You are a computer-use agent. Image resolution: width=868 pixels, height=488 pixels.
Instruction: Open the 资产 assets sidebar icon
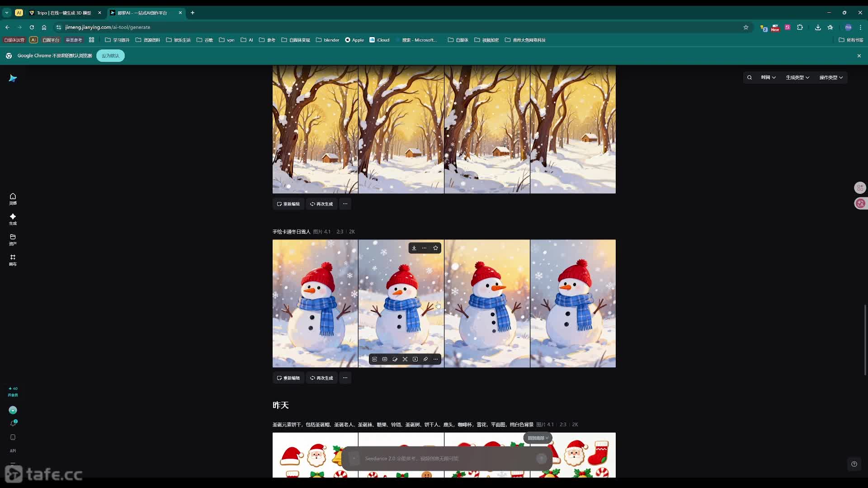(x=13, y=239)
